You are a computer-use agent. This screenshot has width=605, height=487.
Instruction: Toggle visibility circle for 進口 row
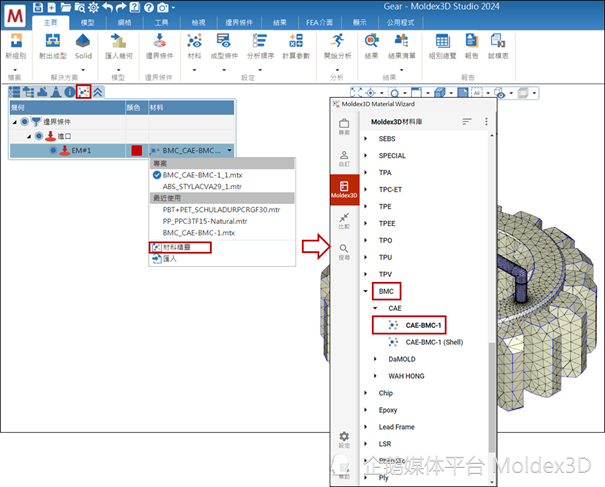(39, 136)
